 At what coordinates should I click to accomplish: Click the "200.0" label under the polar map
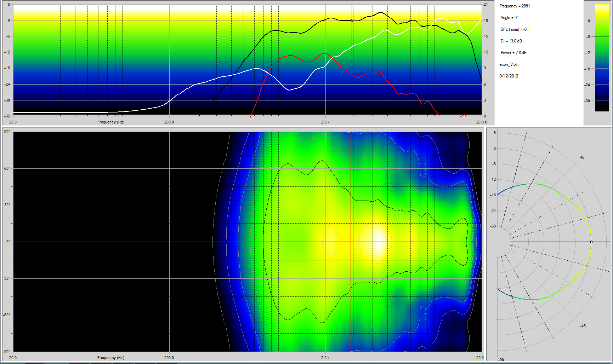[169, 358]
